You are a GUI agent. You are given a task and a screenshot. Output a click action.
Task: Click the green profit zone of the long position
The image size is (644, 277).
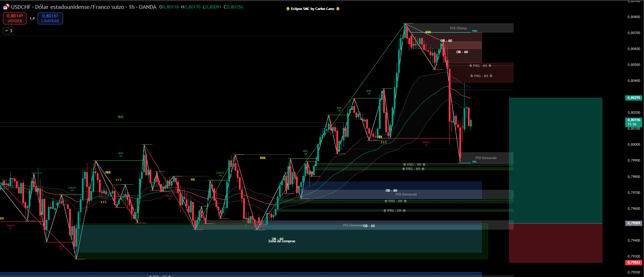(x=555, y=159)
